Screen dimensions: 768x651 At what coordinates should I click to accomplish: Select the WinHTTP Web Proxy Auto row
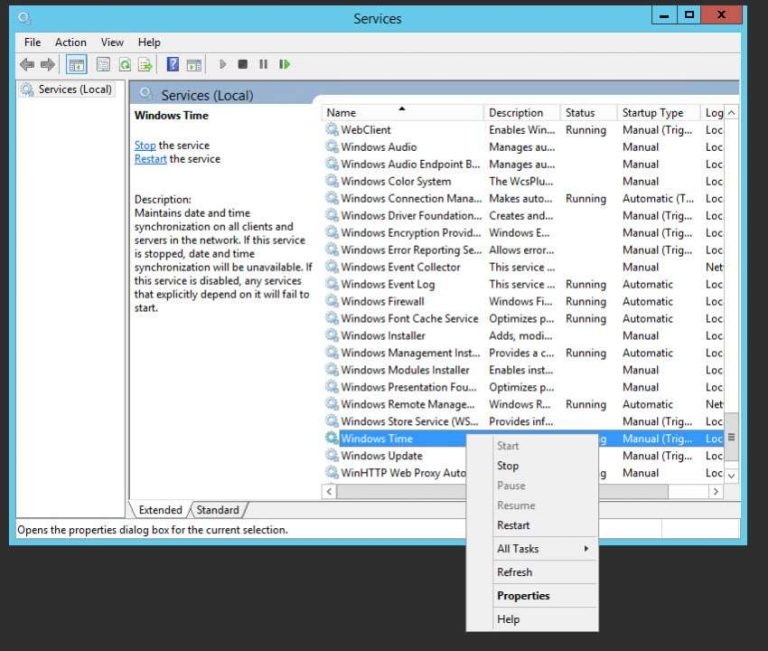(403, 472)
